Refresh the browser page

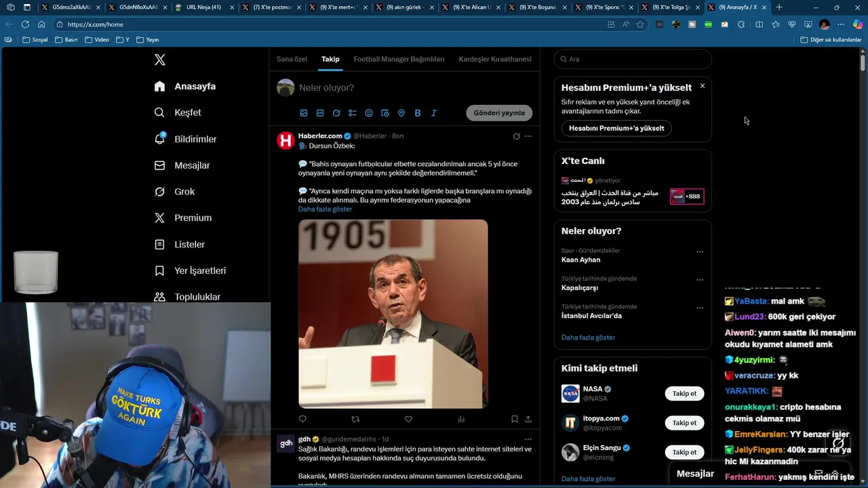pyautogui.click(x=25, y=24)
